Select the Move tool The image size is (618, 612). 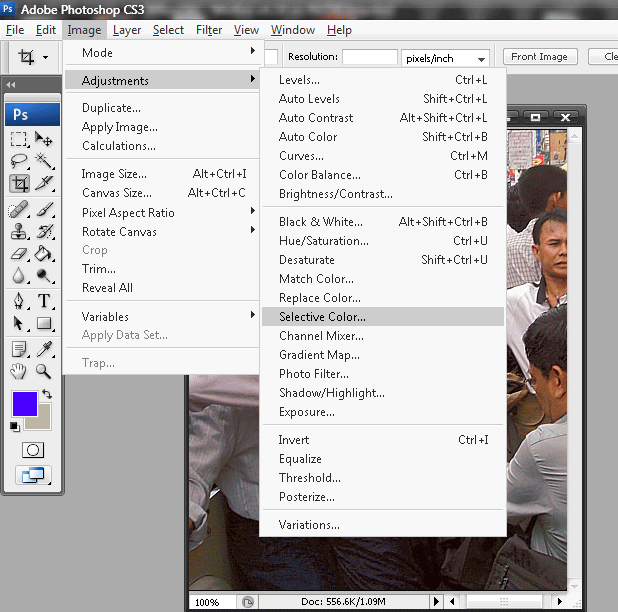coord(43,139)
